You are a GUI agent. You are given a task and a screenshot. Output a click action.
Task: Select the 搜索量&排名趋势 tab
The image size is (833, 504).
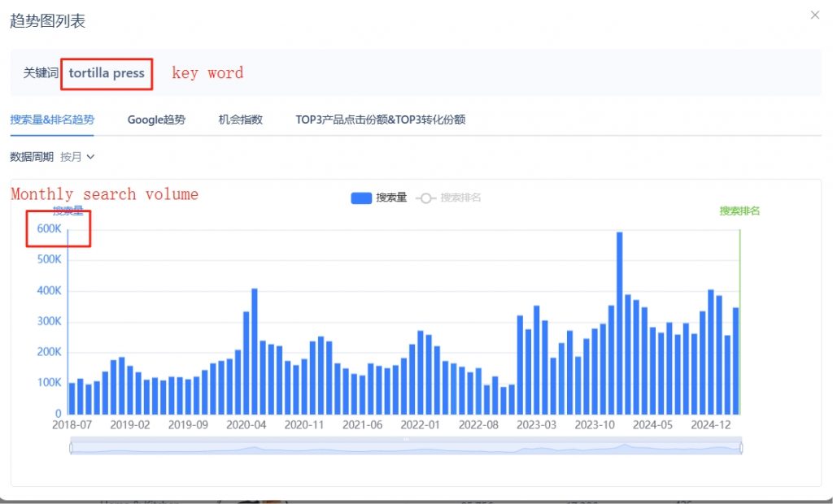click(52, 119)
